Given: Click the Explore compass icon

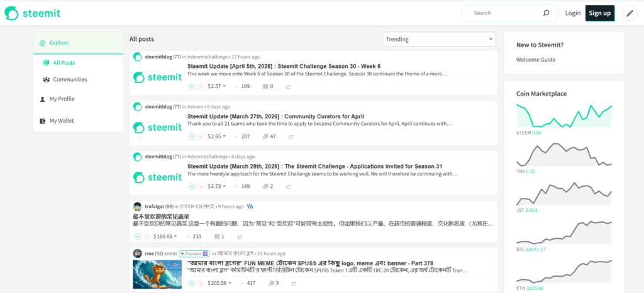Looking at the screenshot, I should (42, 43).
